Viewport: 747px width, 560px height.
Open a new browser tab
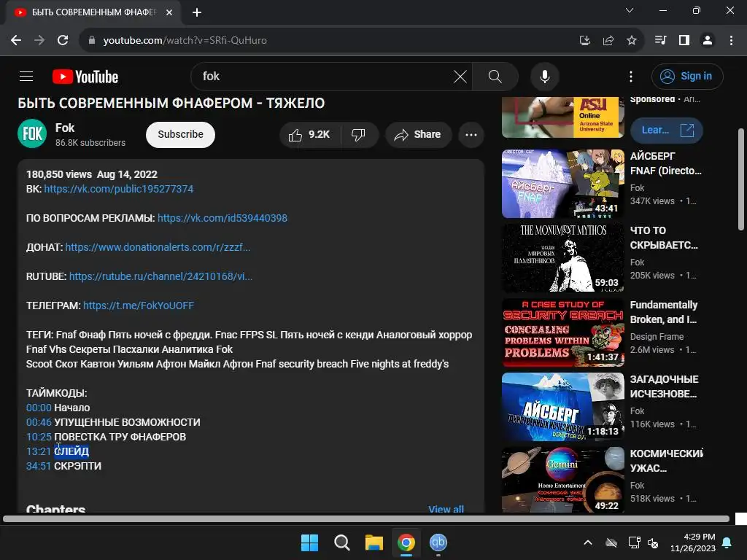pos(197,12)
